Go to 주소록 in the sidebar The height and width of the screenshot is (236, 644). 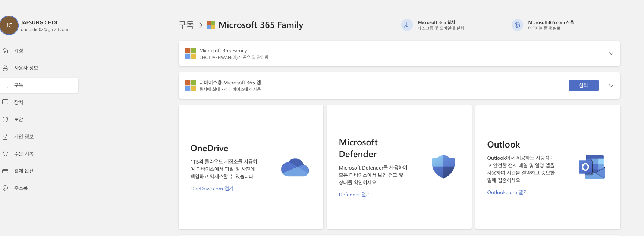click(x=39, y=188)
